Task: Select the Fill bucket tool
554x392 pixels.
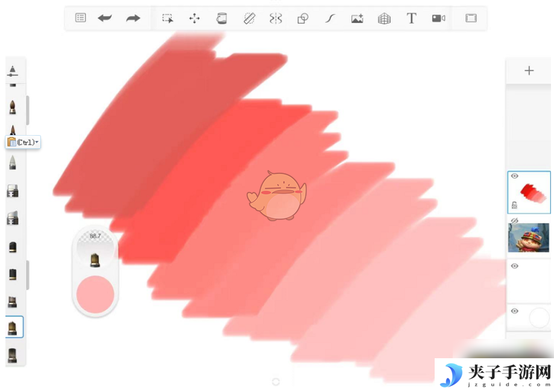Action: pyautogui.click(x=221, y=18)
